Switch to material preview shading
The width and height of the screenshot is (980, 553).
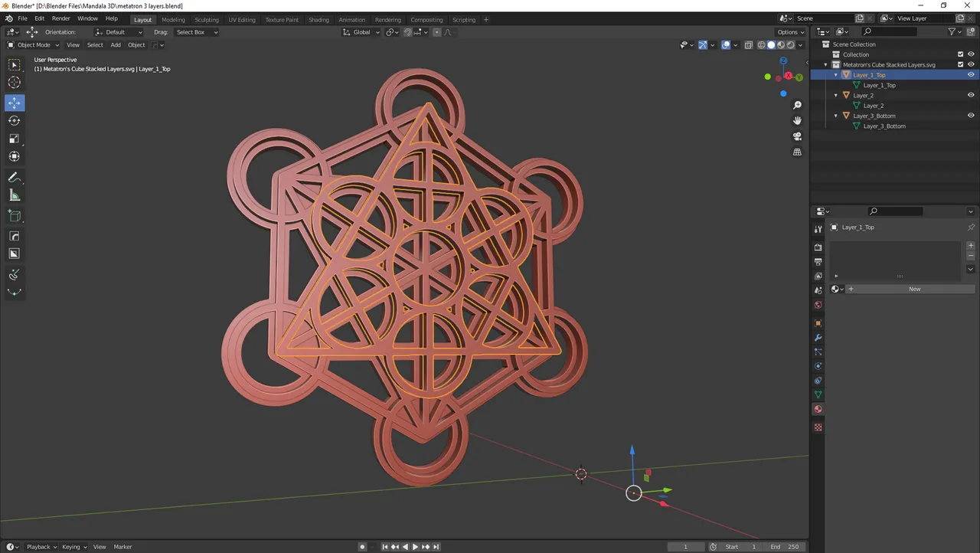(x=781, y=44)
